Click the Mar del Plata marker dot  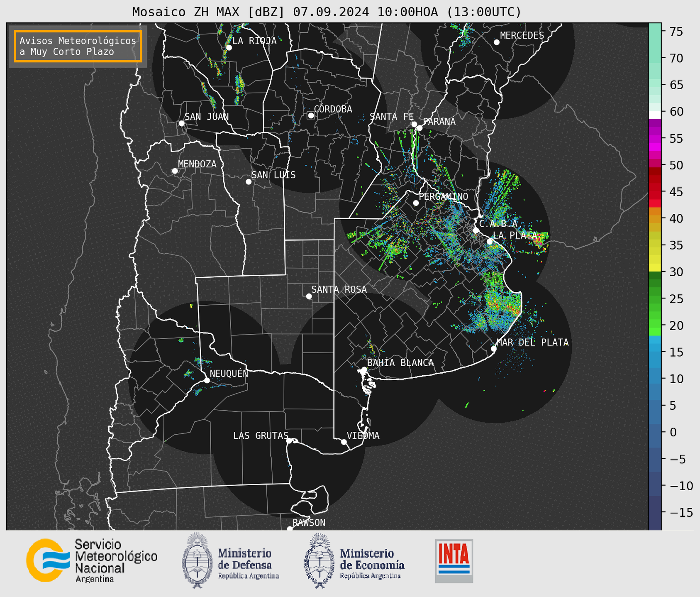coord(494,349)
